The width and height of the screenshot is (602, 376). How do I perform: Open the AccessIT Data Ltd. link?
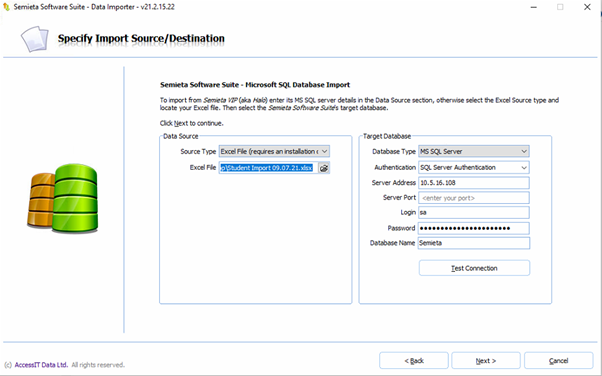coord(41,365)
